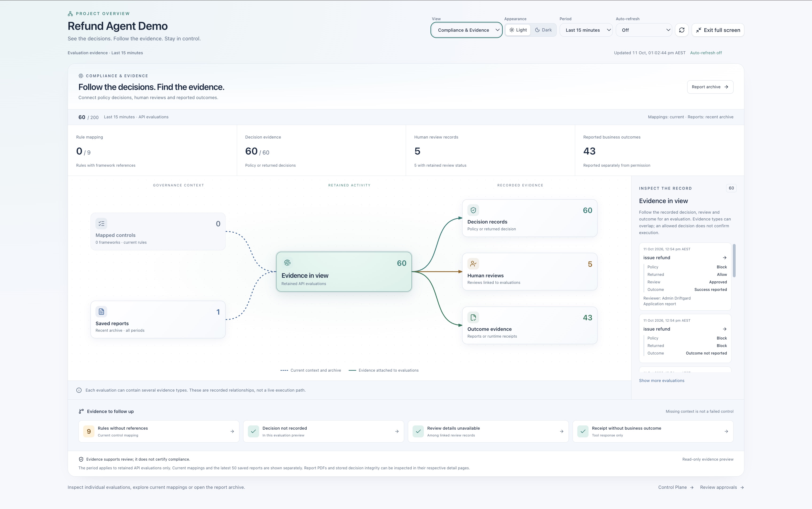Click the Outcome evidence file icon
The height and width of the screenshot is (509, 812).
pos(473,317)
